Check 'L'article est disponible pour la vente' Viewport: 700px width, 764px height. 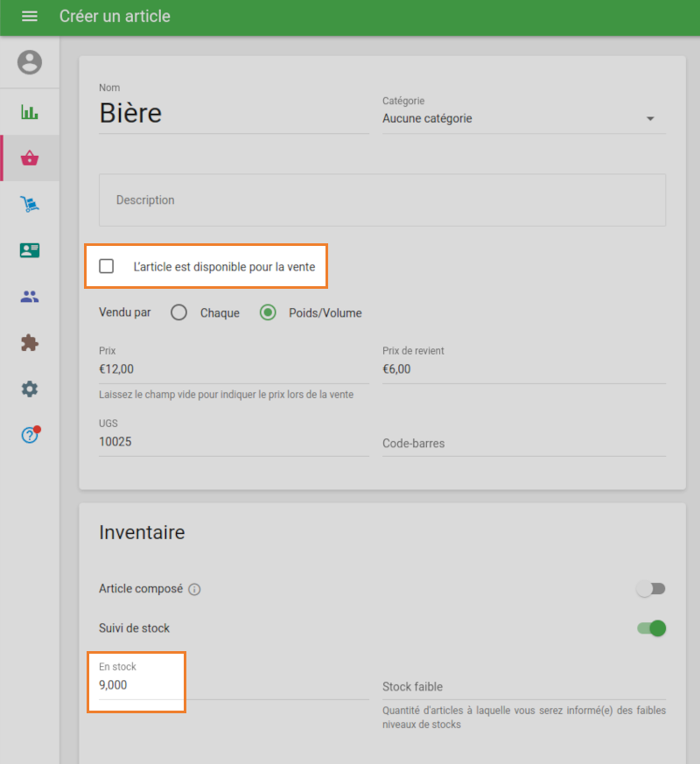(107, 266)
